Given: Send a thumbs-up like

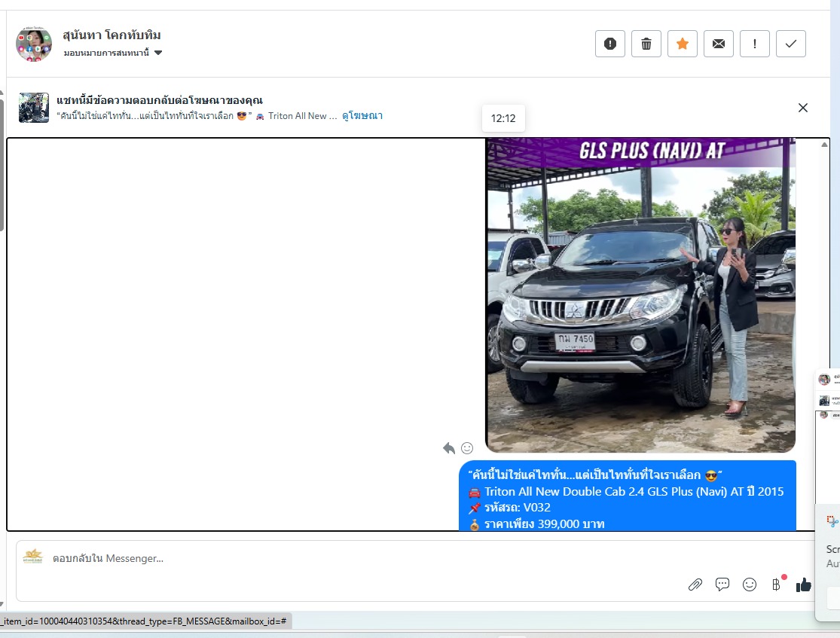Looking at the screenshot, I should pyautogui.click(x=804, y=585).
